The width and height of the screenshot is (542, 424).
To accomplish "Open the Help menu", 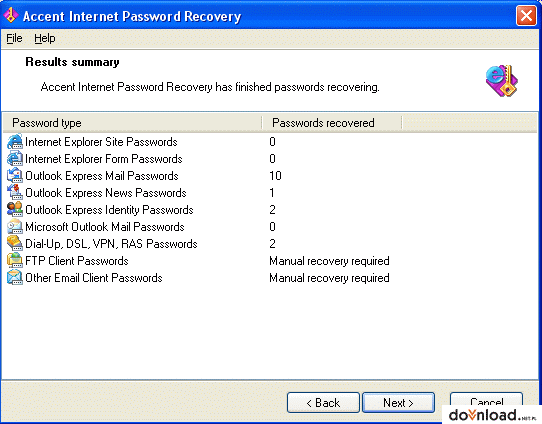I will 45,38.
